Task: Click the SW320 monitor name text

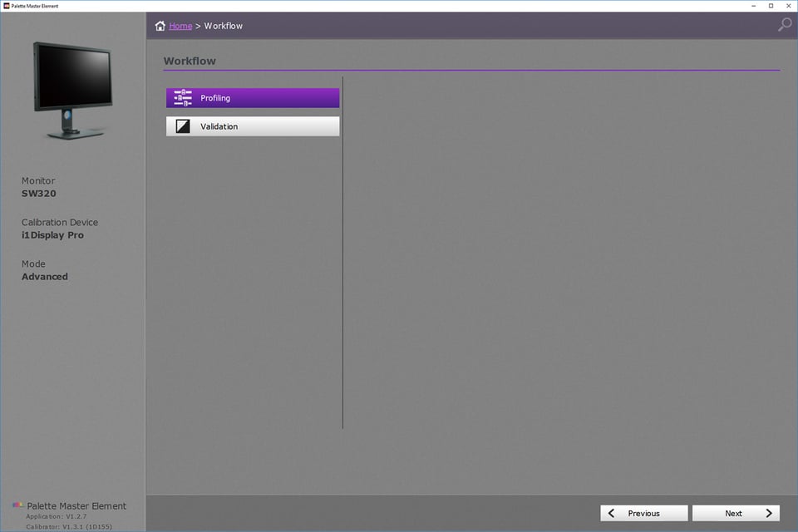Action: pyautogui.click(x=39, y=194)
